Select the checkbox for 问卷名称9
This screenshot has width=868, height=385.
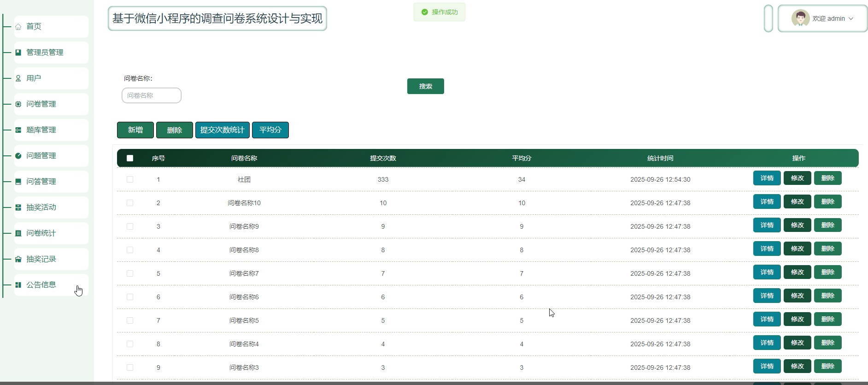[x=130, y=226]
